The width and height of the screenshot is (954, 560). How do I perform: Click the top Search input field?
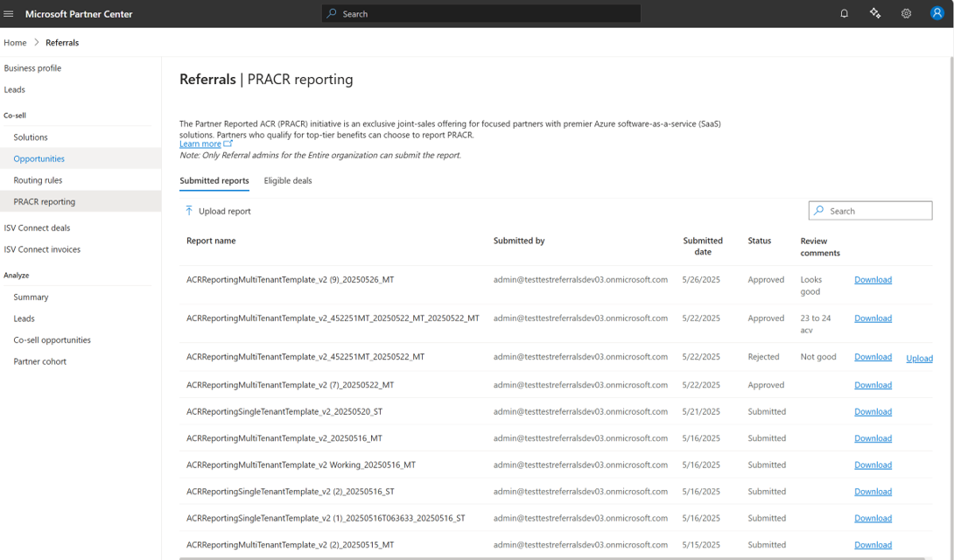(481, 13)
